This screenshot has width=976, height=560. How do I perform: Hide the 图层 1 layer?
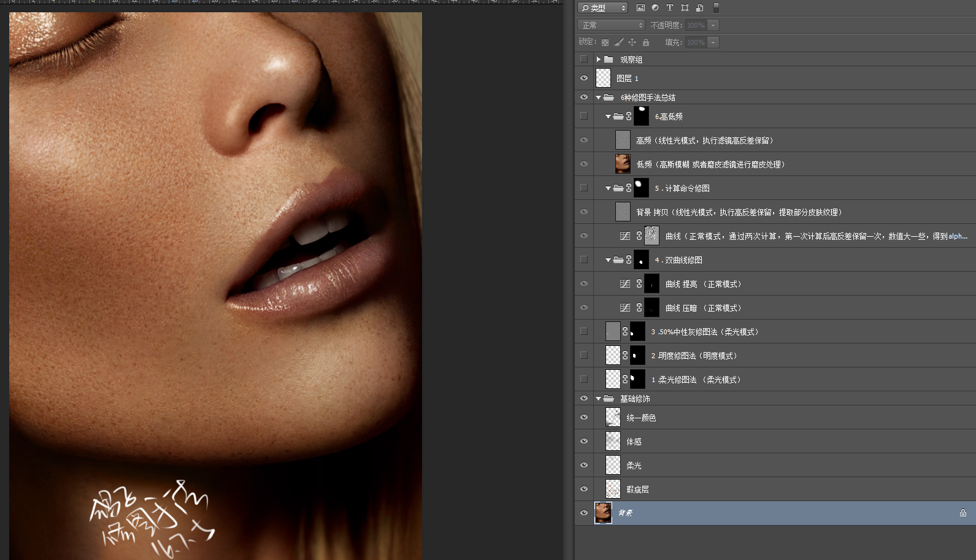point(583,79)
